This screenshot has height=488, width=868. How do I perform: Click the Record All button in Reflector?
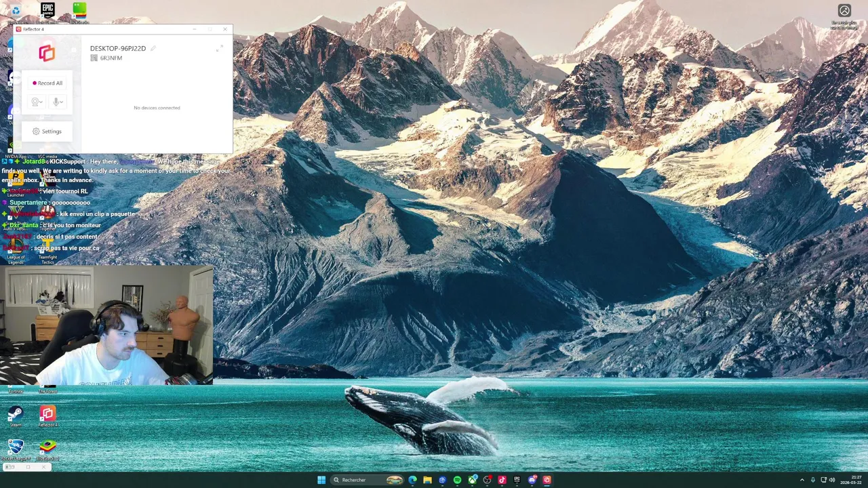tap(47, 83)
